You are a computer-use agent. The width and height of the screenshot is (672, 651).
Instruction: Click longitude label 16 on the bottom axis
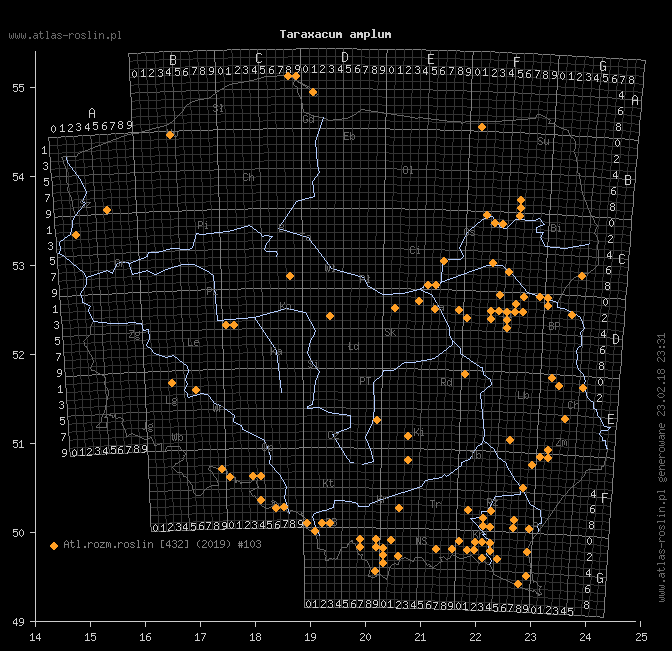(x=145, y=637)
